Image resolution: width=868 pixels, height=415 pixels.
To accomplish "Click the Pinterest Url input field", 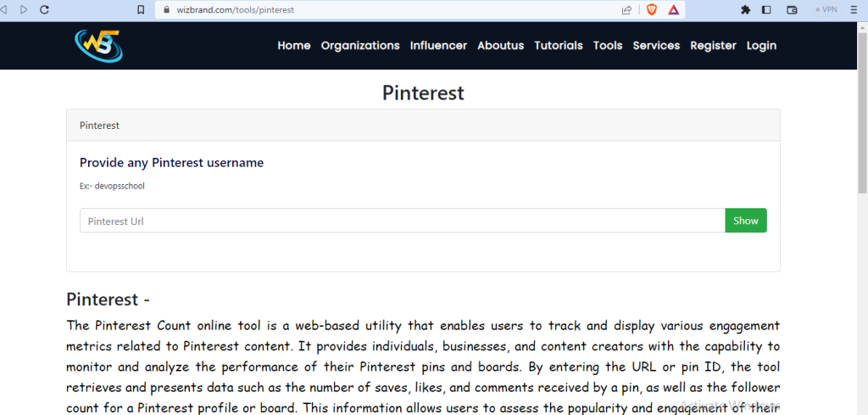I will 403,221.
